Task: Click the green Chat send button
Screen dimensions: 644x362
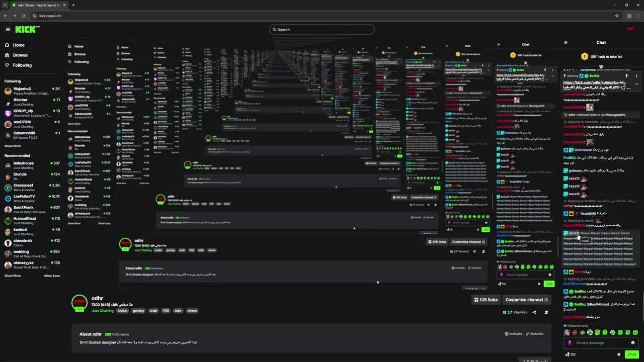Action: [x=632, y=354]
